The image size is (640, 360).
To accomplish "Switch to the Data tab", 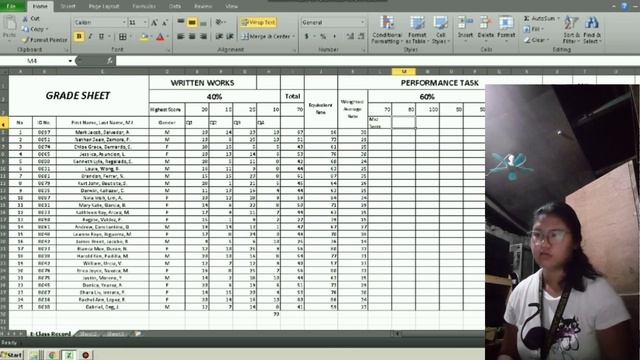I will pos(175,6).
